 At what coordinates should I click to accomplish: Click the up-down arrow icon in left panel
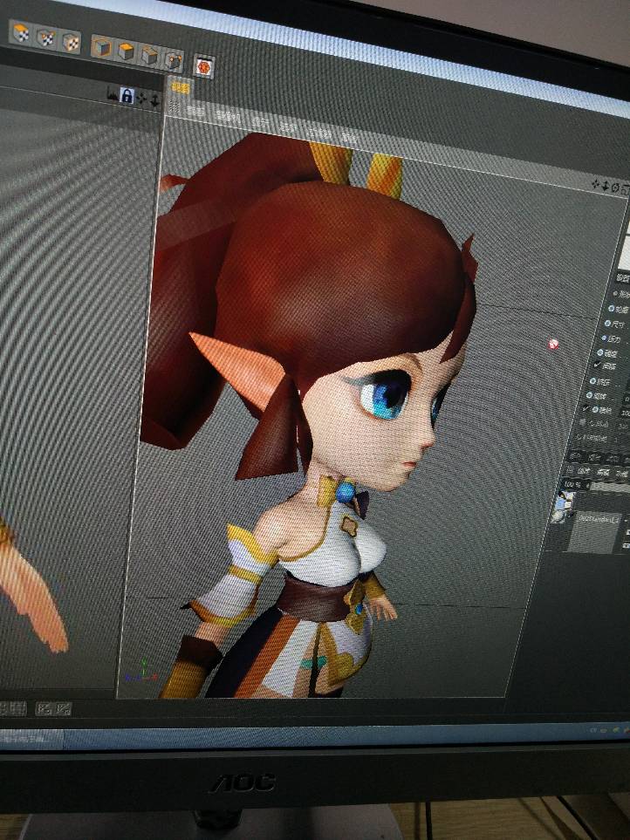point(154,99)
